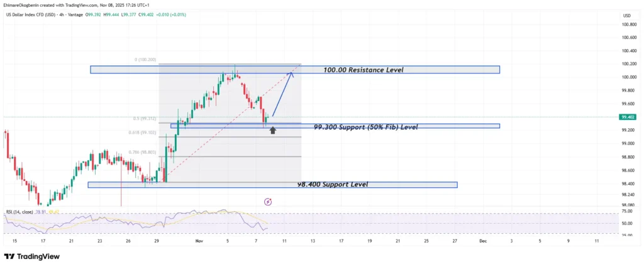Click the TradingView logo
644x267 pixels.
coord(32,257)
